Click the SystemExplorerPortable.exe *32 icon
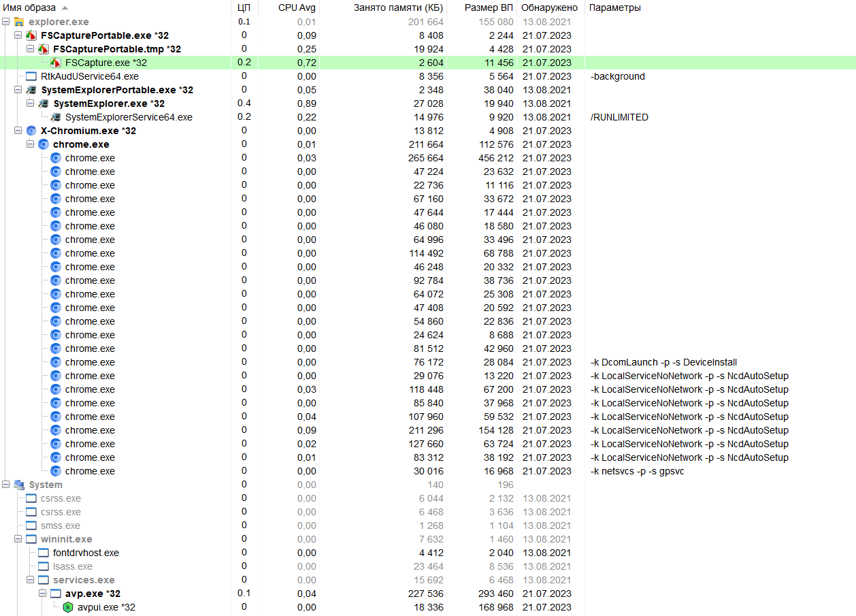Screen dimensions: 856x616 coord(31,90)
